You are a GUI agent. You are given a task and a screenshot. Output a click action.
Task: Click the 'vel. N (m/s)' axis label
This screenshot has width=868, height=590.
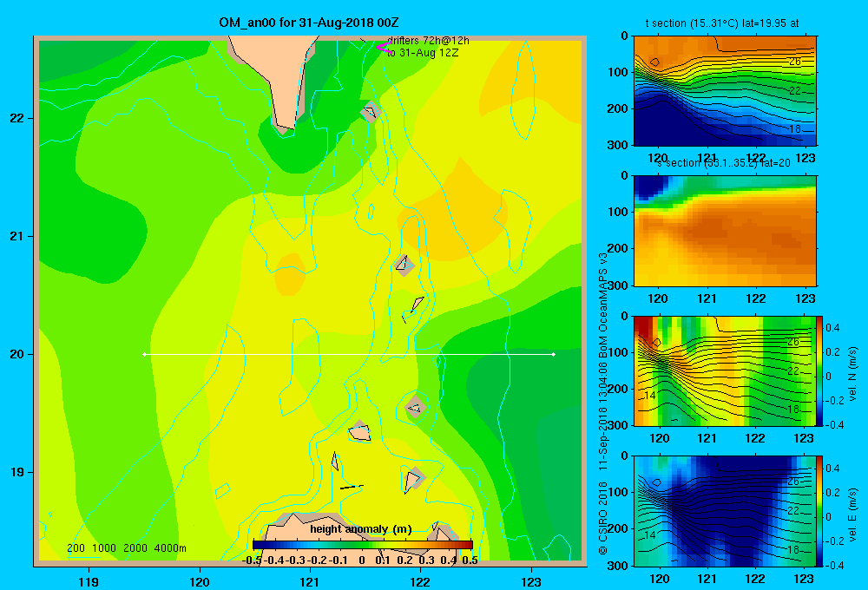pyautogui.click(x=852, y=374)
